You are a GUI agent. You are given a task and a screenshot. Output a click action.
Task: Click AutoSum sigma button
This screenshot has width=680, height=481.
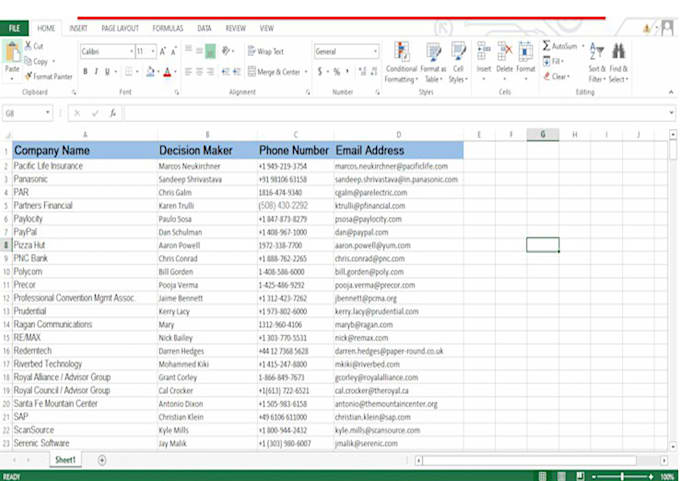pos(559,46)
